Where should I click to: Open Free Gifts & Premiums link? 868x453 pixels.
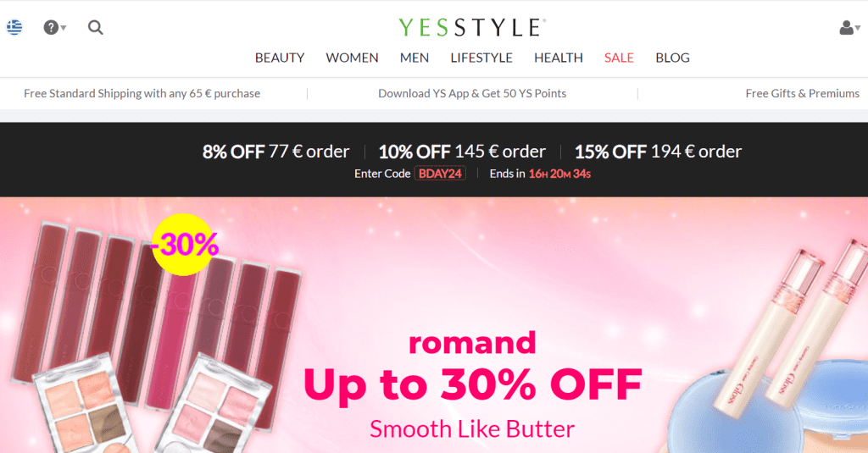point(802,93)
